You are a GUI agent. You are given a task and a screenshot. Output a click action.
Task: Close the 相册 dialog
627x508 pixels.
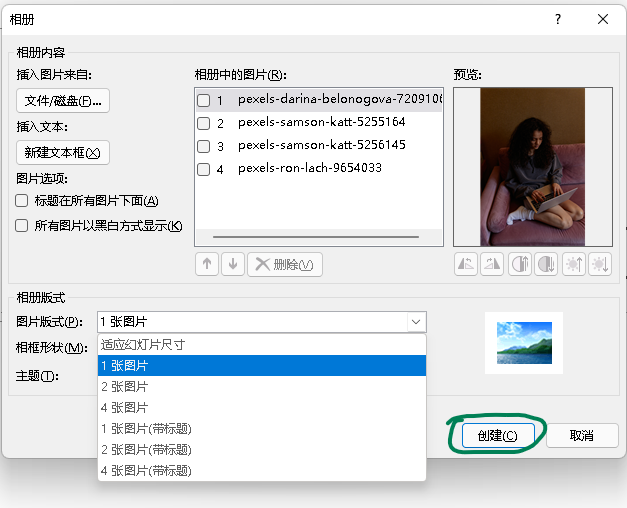point(603,19)
